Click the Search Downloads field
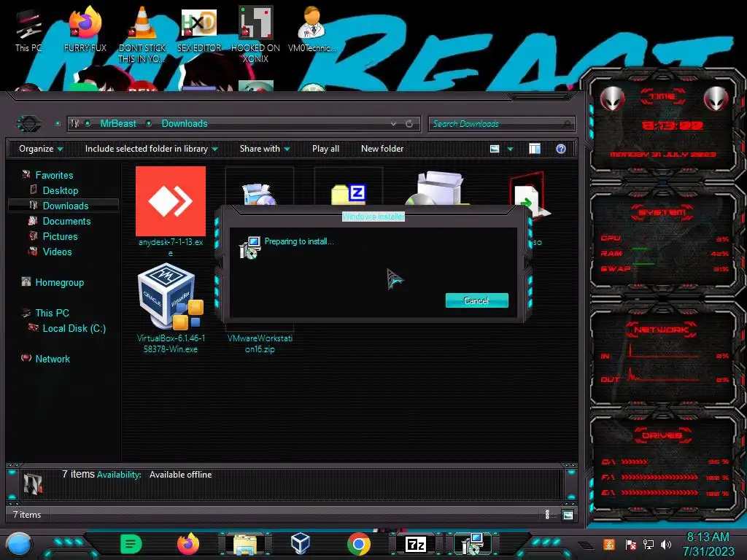This screenshot has height=560, width=747. [501, 124]
